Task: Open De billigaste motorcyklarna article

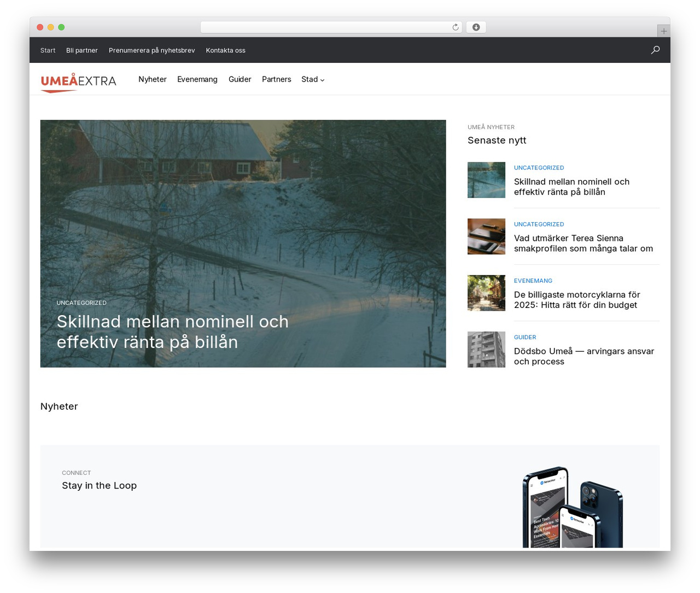Action: tap(577, 300)
